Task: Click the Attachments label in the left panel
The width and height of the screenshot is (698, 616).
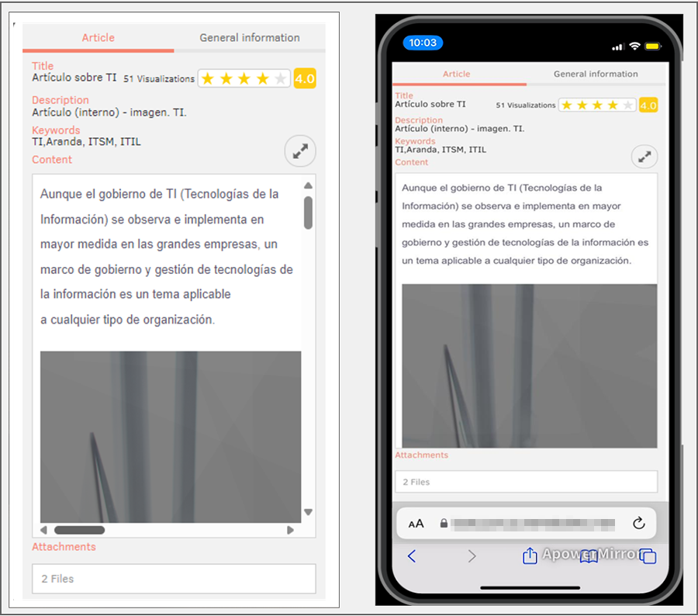Action: tap(64, 547)
